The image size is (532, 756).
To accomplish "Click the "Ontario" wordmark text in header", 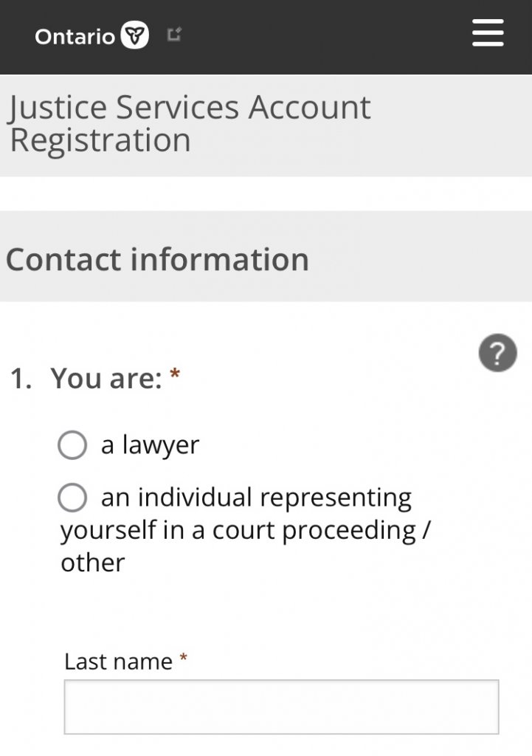I will [75, 36].
